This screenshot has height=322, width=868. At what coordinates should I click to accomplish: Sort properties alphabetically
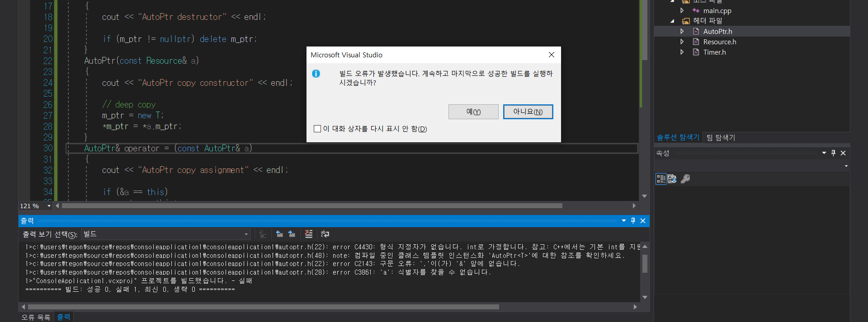coord(672,179)
